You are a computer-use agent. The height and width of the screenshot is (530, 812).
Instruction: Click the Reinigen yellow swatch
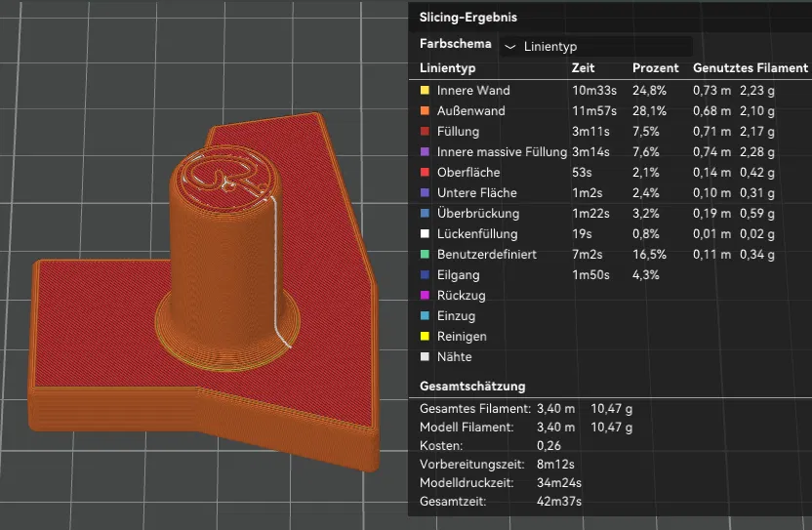(x=425, y=336)
